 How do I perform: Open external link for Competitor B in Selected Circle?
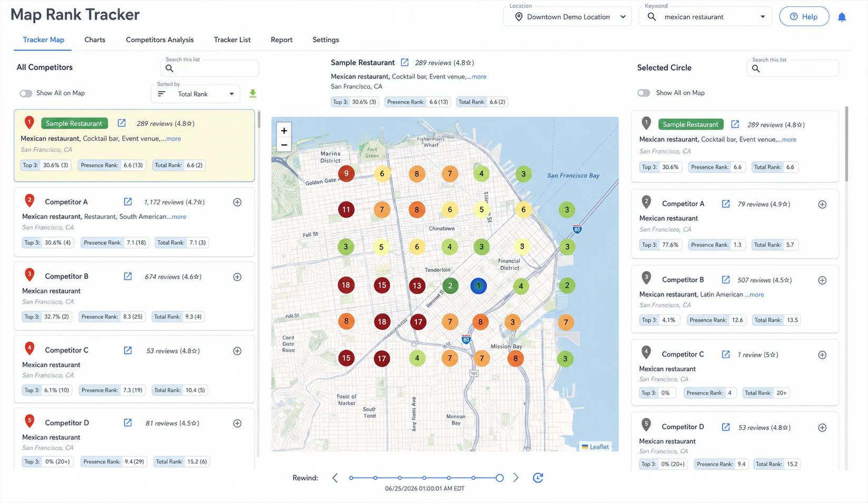tap(726, 280)
